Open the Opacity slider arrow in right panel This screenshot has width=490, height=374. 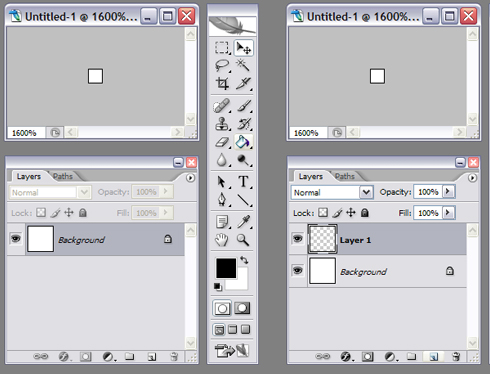coord(448,192)
